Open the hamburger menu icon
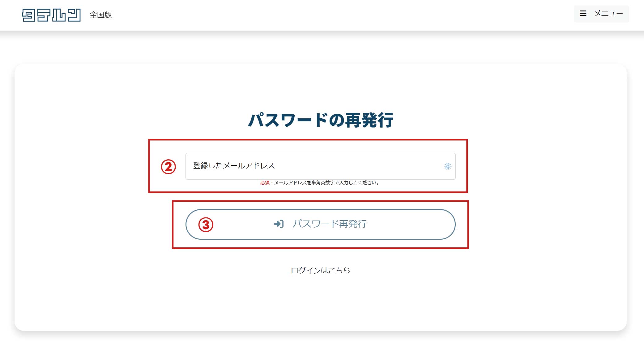 [x=583, y=14]
